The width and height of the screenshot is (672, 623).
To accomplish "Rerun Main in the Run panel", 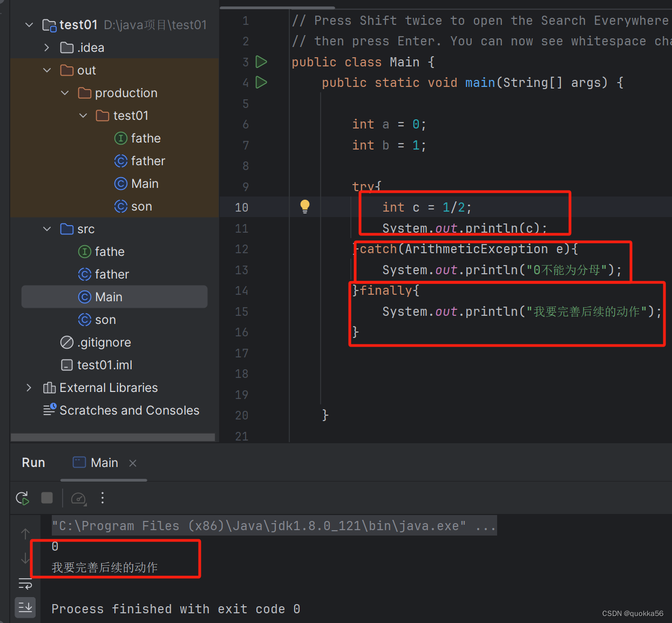I will [22, 498].
